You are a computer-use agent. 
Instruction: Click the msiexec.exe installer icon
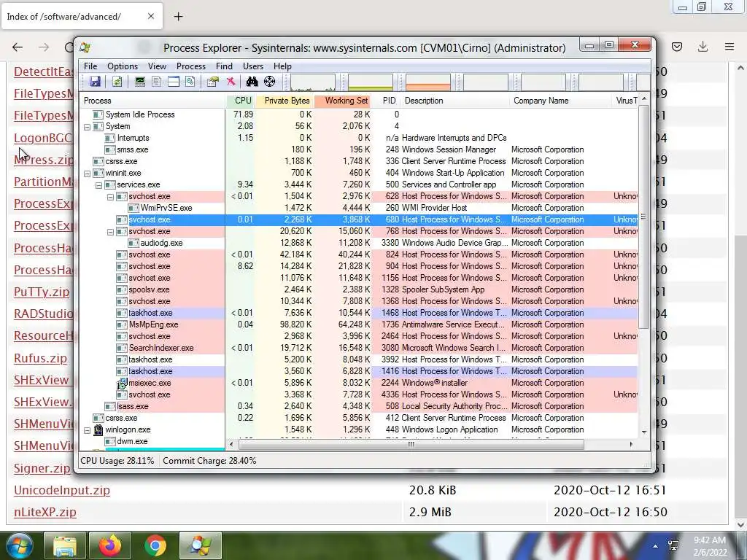(122, 384)
